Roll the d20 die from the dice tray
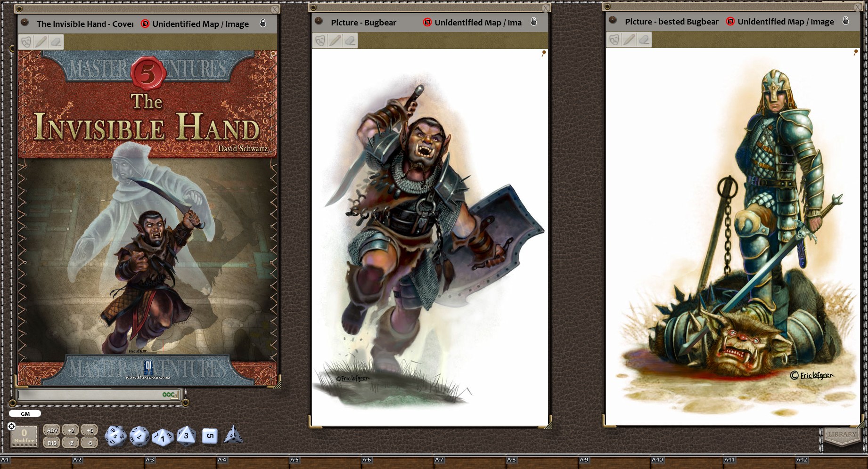 (x=115, y=436)
